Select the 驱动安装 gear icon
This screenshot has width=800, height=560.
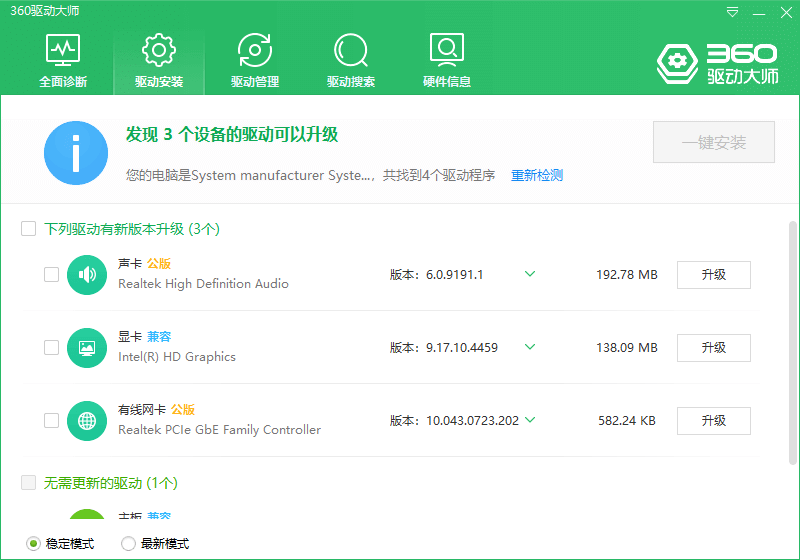[x=159, y=50]
